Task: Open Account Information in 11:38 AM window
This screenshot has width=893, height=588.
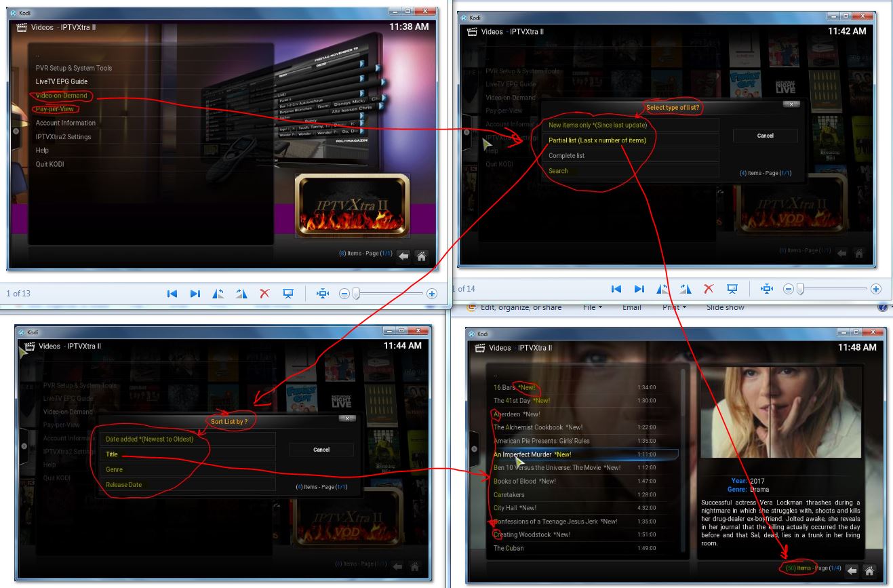Action: (x=66, y=123)
